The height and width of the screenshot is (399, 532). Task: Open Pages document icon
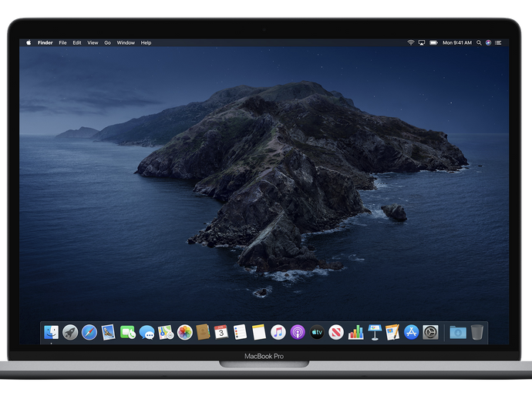click(392, 332)
